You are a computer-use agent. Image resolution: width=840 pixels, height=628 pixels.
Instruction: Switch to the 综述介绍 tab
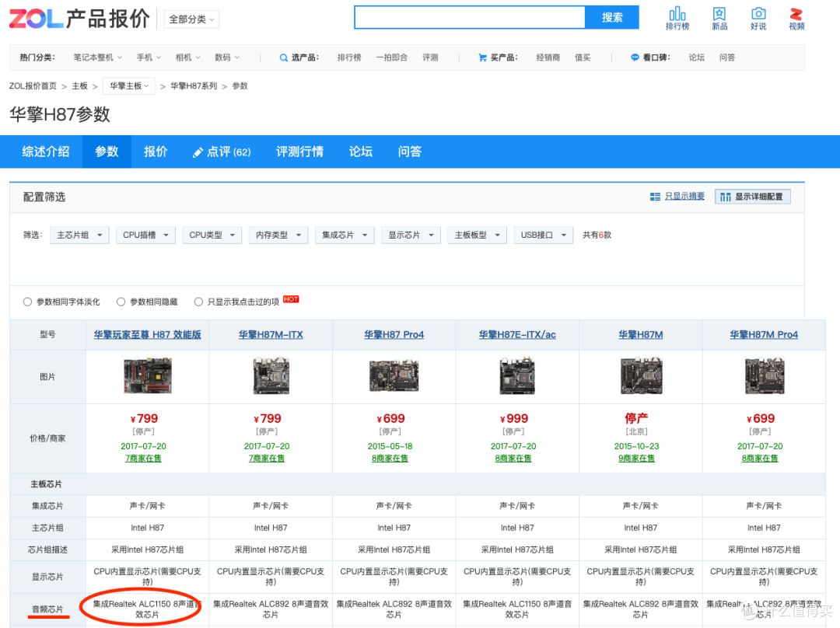click(x=46, y=152)
